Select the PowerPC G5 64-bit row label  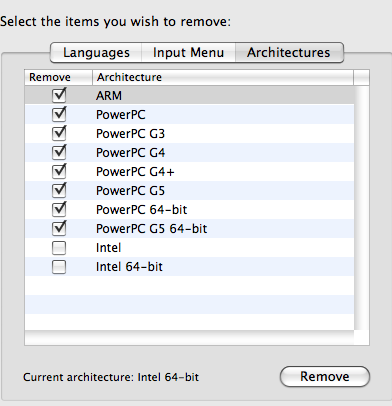(151, 229)
